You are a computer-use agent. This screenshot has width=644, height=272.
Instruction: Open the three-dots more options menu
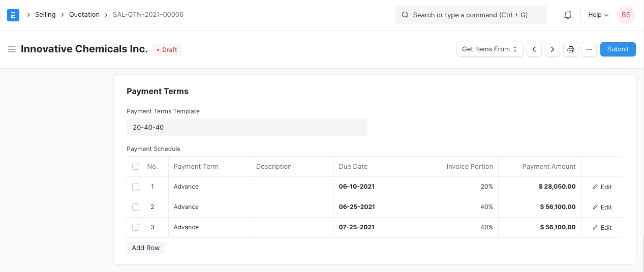[x=589, y=49]
